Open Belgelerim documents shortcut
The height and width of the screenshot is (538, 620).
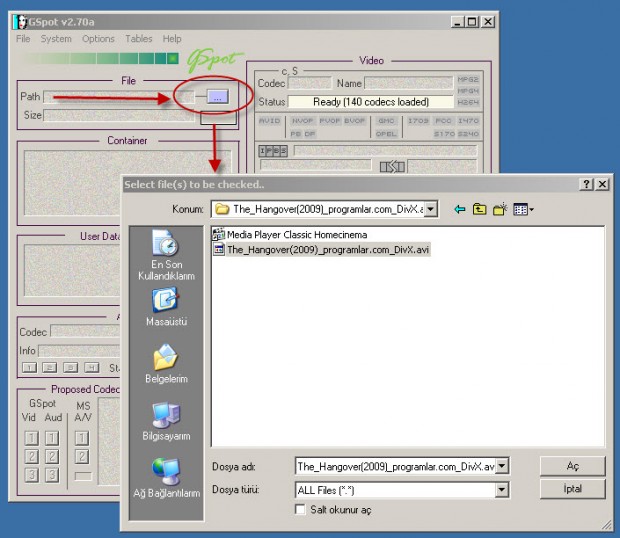tap(166, 364)
